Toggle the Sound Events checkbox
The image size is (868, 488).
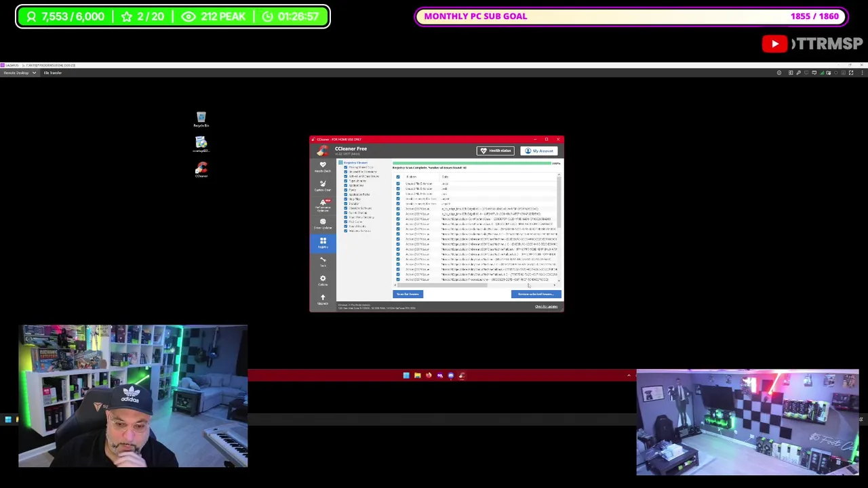346,226
